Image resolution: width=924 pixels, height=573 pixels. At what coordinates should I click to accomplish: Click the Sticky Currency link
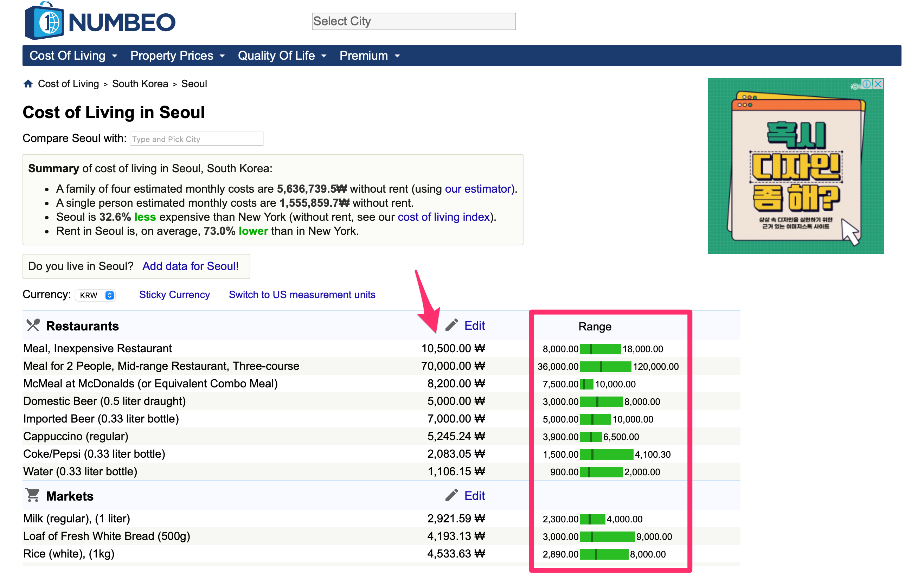click(x=174, y=295)
